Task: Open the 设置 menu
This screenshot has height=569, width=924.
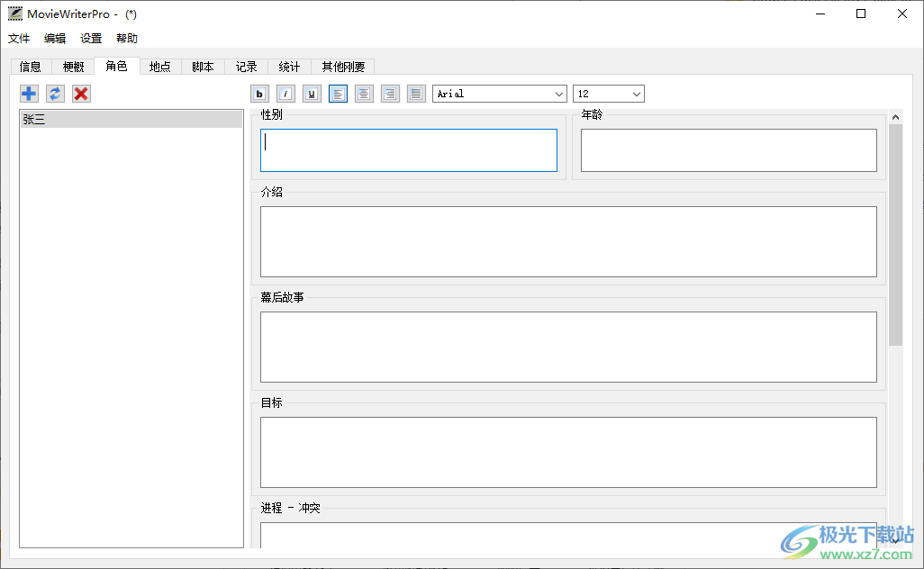Action: pos(91,39)
